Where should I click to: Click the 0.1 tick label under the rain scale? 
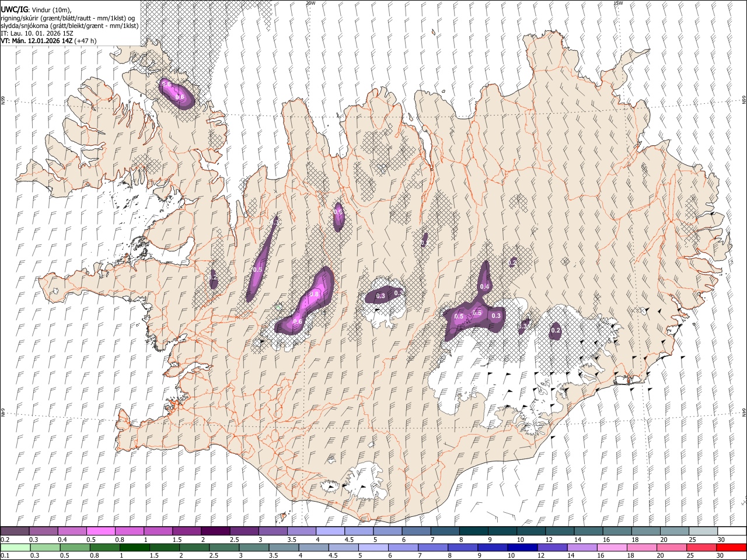[x=5, y=555]
